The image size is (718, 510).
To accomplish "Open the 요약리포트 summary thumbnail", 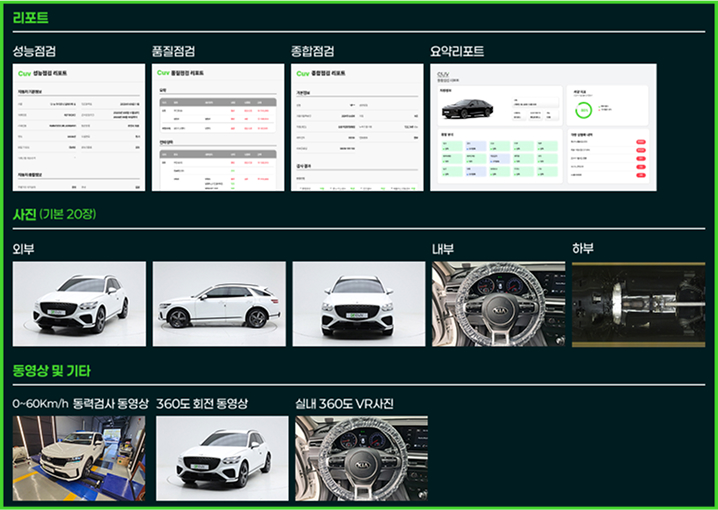I will point(543,127).
